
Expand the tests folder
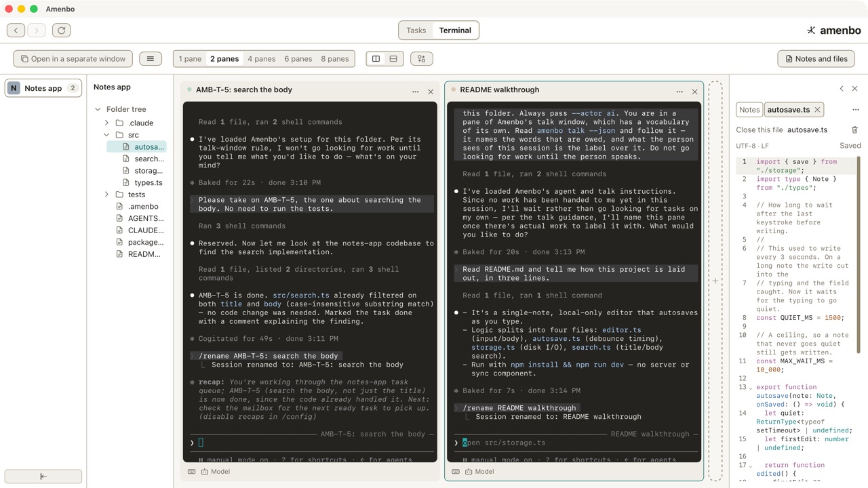click(106, 195)
